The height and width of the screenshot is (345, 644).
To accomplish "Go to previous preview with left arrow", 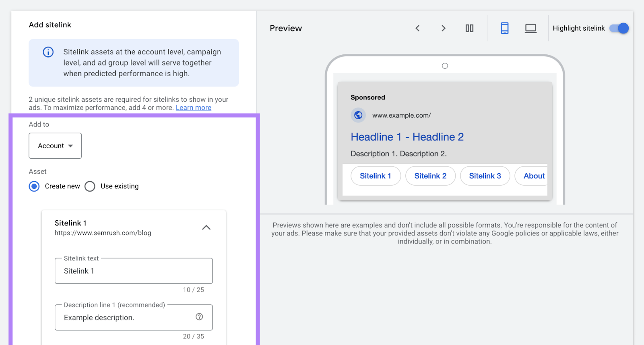I will tap(417, 28).
